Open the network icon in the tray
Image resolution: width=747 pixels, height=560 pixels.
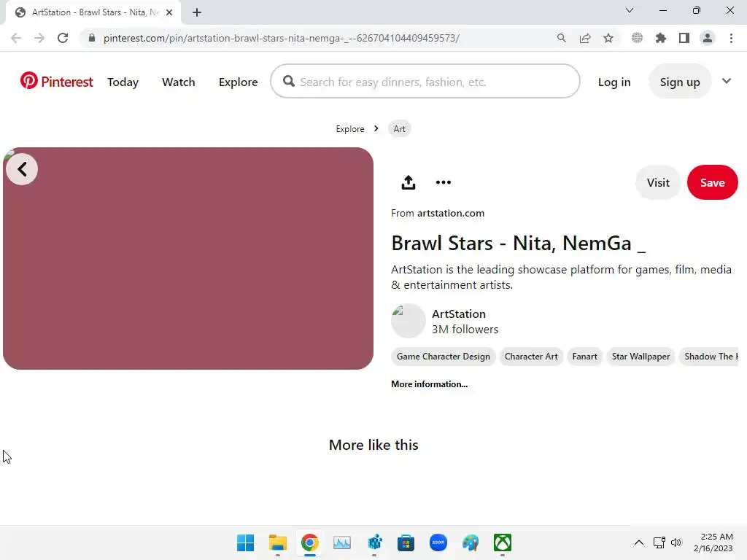(659, 542)
